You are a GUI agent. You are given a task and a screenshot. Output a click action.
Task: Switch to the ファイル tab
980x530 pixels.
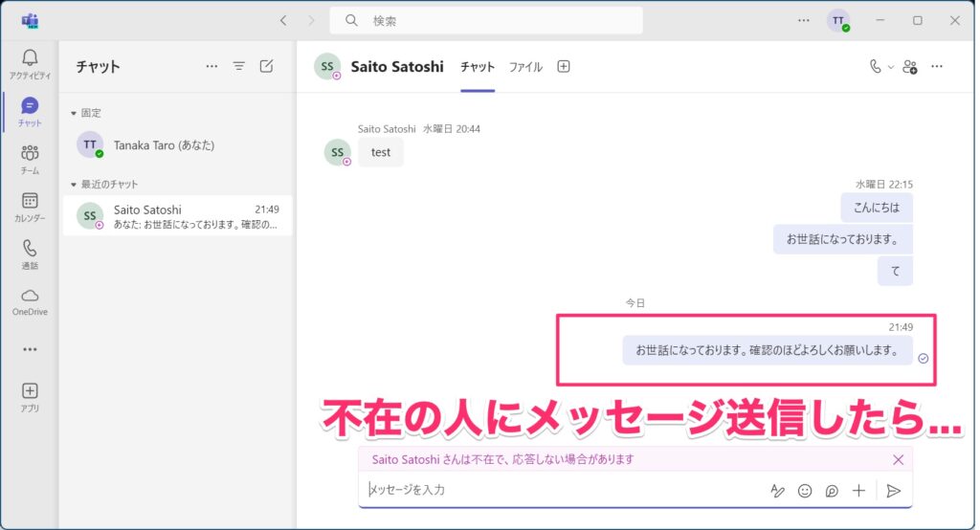pos(525,67)
